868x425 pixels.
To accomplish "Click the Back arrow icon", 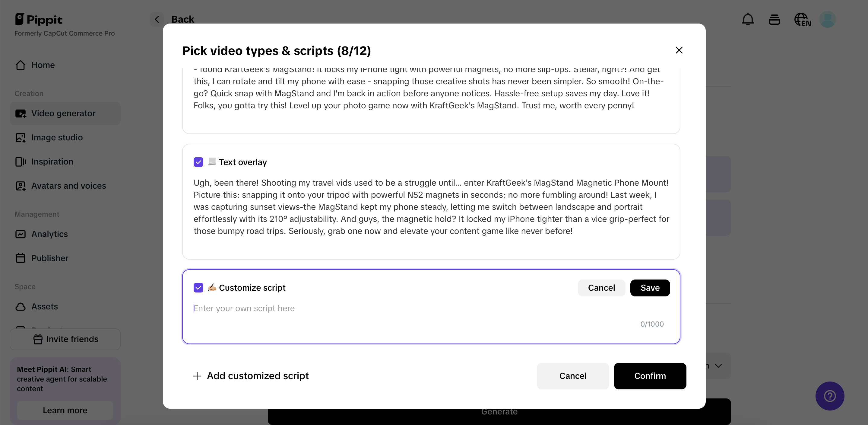I will 157,20.
